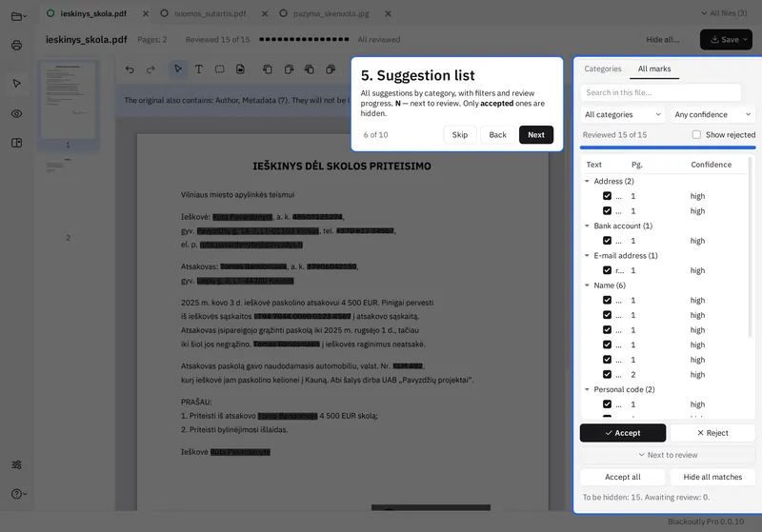Collapse the Address (2) group
This screenshot has width=762, height=532.
[587, 181]
